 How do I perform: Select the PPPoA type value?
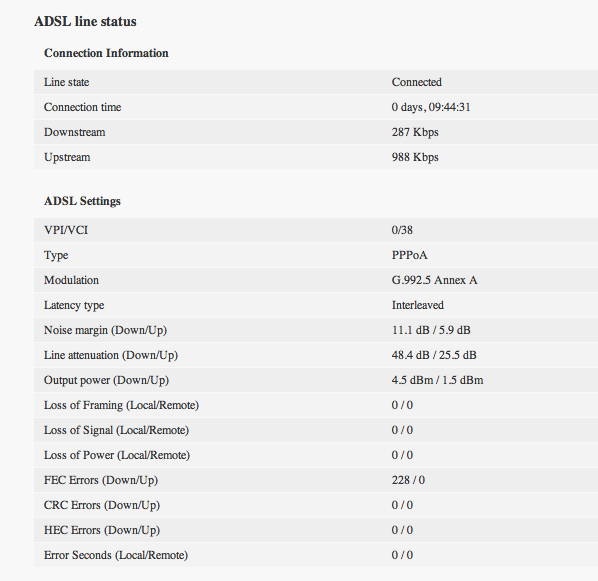coord(409,255)
